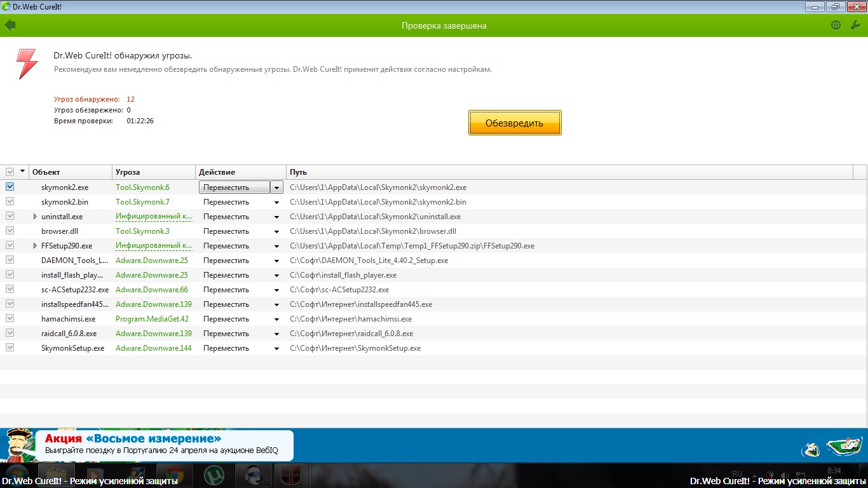Image resolution: width=868 pixels, height=488 pixels.
Task: Open the action dropdown for skymonk2.exe
Action: (276, 187)
